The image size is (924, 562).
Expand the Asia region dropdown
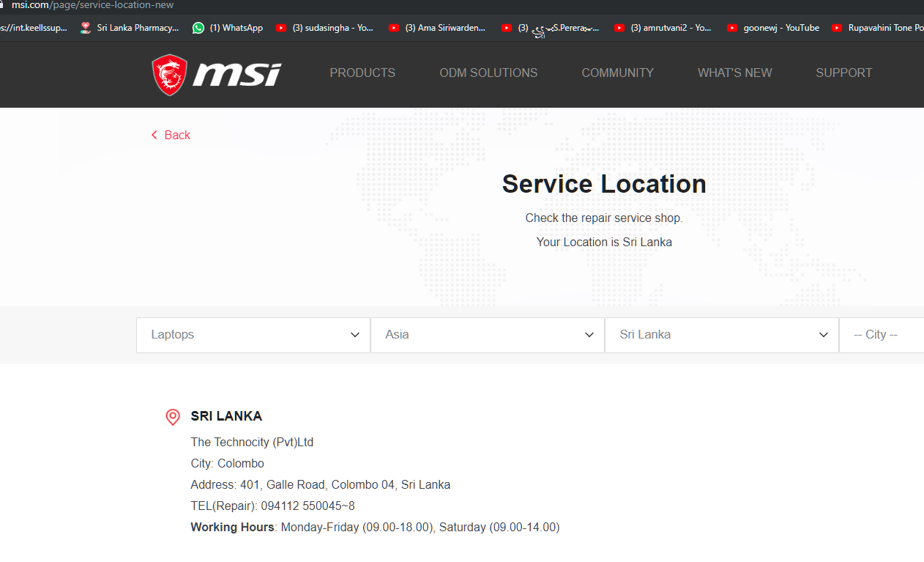pyautogui.click(x=488, y=335)
